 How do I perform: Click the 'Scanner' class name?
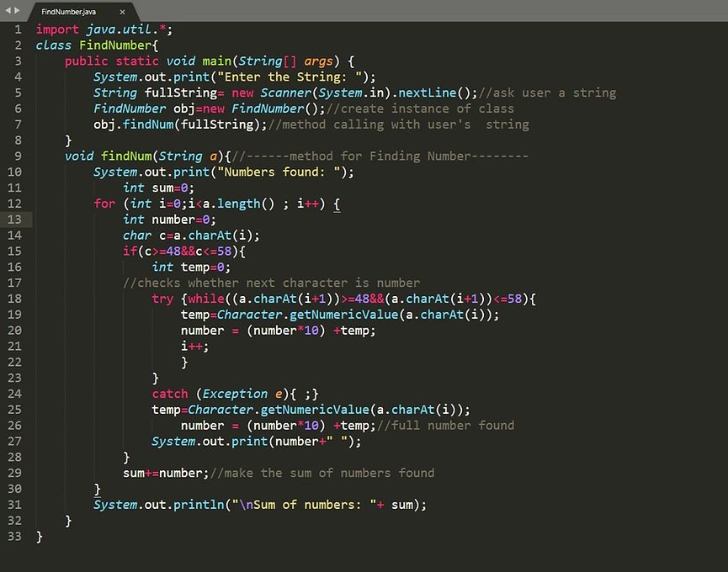285,93
